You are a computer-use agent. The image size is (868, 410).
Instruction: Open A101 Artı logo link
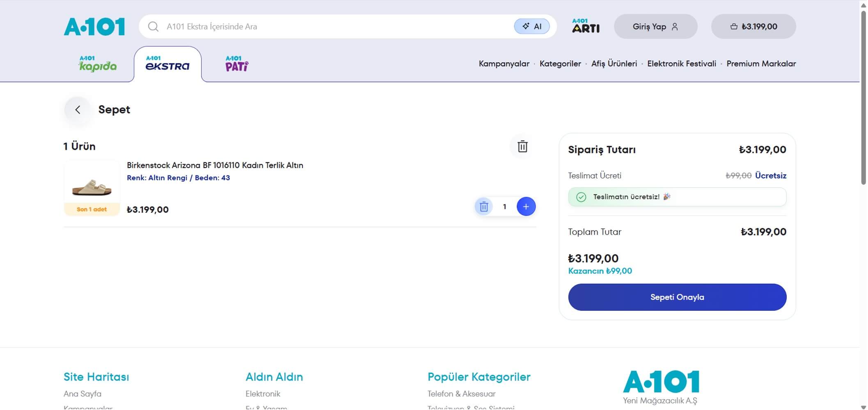pyautogui.click(x=586, y=26)
